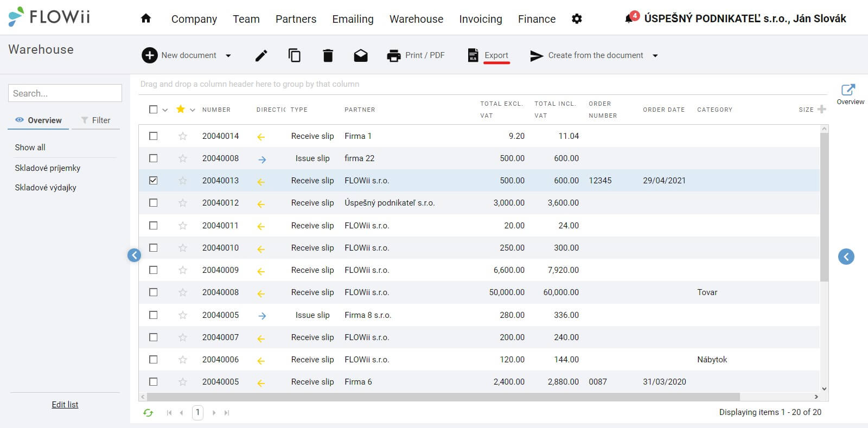Open the star column filter dropdown

click(x=192, y=110)
